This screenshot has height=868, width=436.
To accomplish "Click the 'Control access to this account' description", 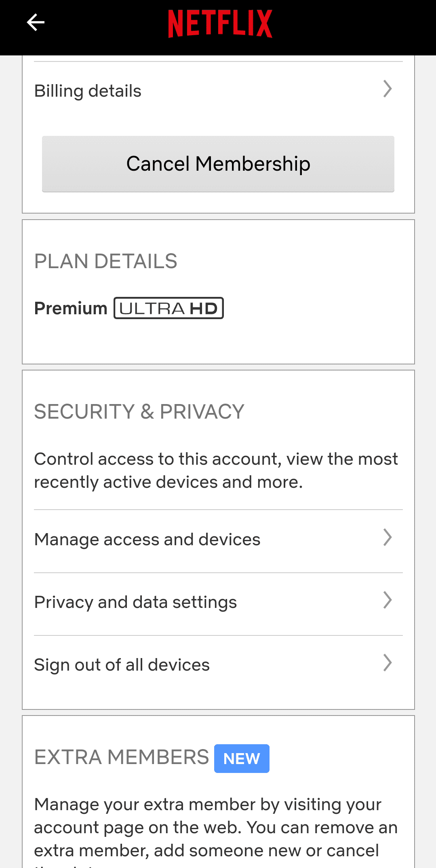I will (216, 470).
